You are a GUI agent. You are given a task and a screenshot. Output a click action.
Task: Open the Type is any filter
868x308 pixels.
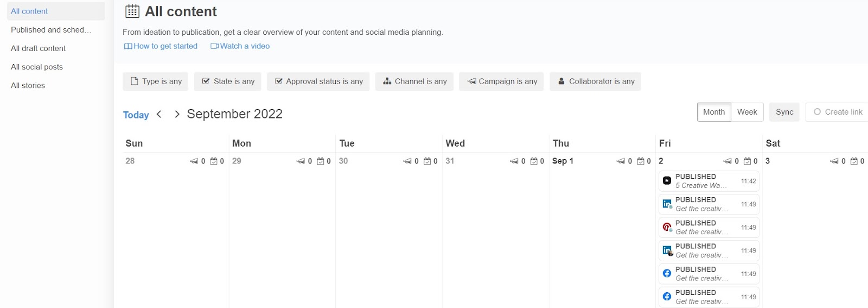click(x=156, y=81)
